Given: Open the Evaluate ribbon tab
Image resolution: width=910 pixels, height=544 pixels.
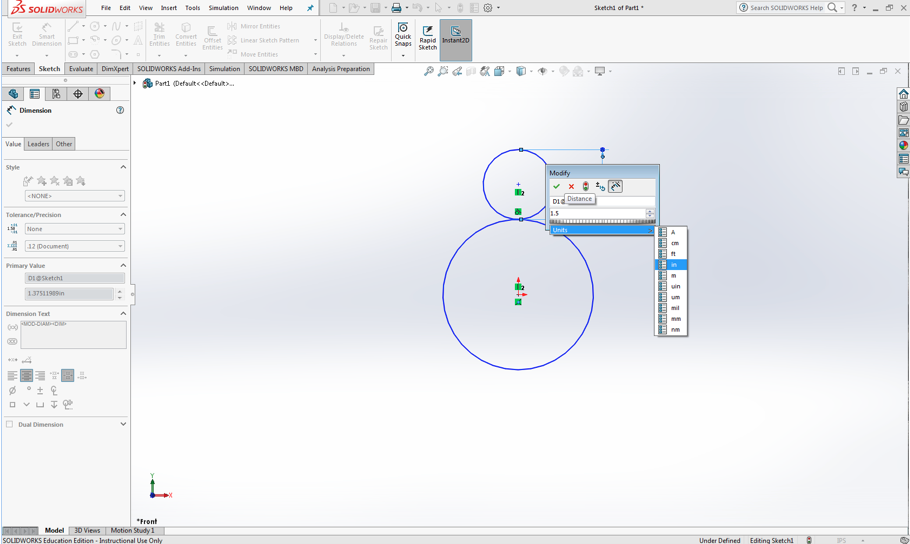Looking at the screenshot, I should [x=81, y=69].
